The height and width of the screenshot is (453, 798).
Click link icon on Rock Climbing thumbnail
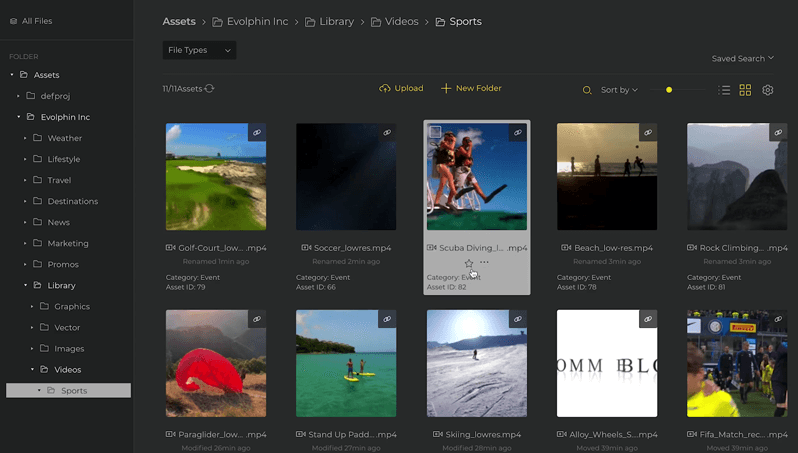[x=778, y=132]
